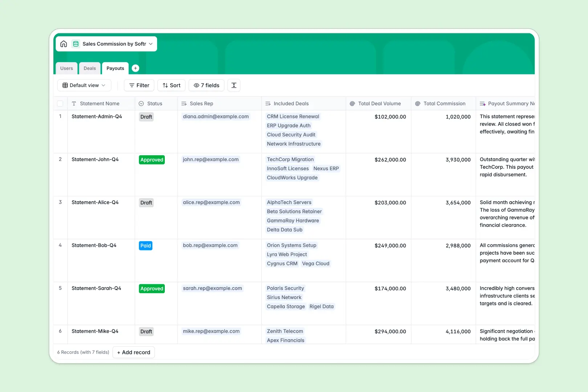Click the plus button to add a new table

click(x=135, y=68)
